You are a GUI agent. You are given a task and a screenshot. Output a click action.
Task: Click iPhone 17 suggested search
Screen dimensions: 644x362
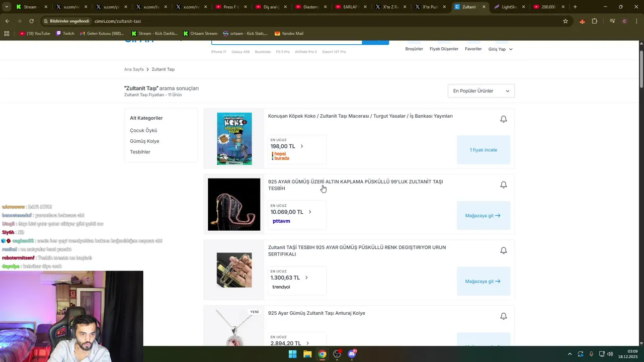pyautogui.click(x=218, y=52)
